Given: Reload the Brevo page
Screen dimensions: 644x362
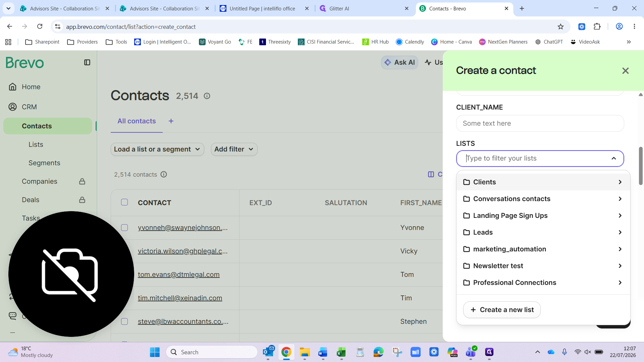Looking at the screenshot, I should point(40,26).
